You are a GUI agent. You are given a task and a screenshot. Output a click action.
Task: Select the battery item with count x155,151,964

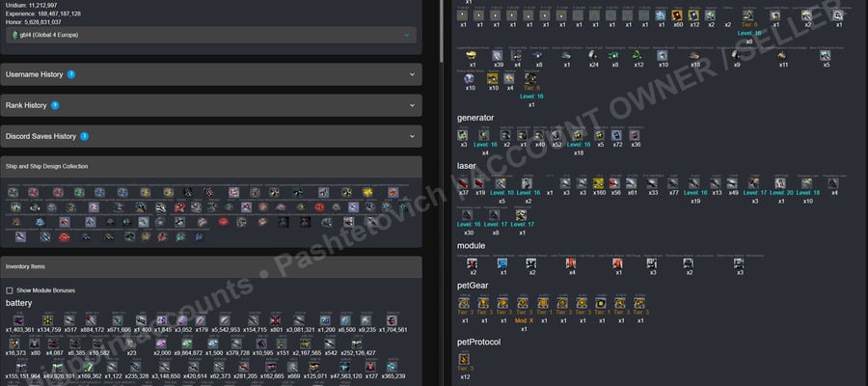coord(21,367)
